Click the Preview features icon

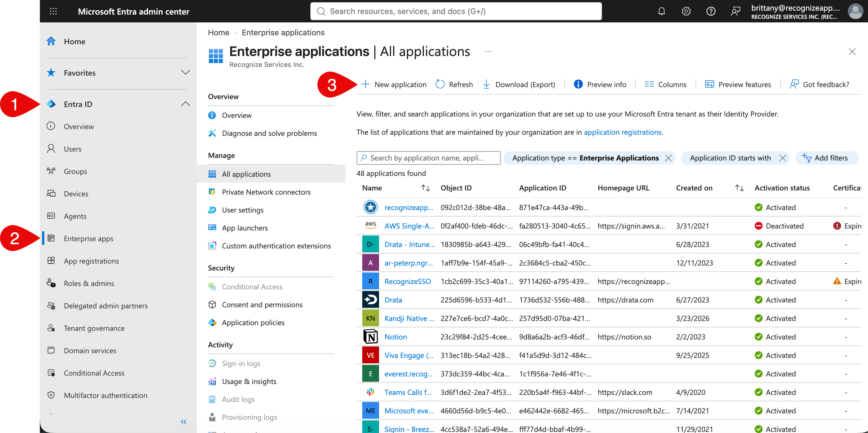(709, 84)
